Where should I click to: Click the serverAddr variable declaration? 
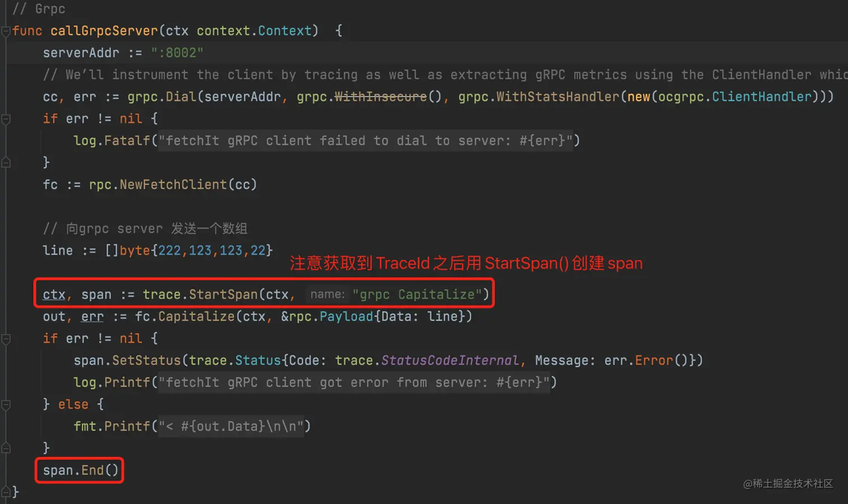[81, 53]
